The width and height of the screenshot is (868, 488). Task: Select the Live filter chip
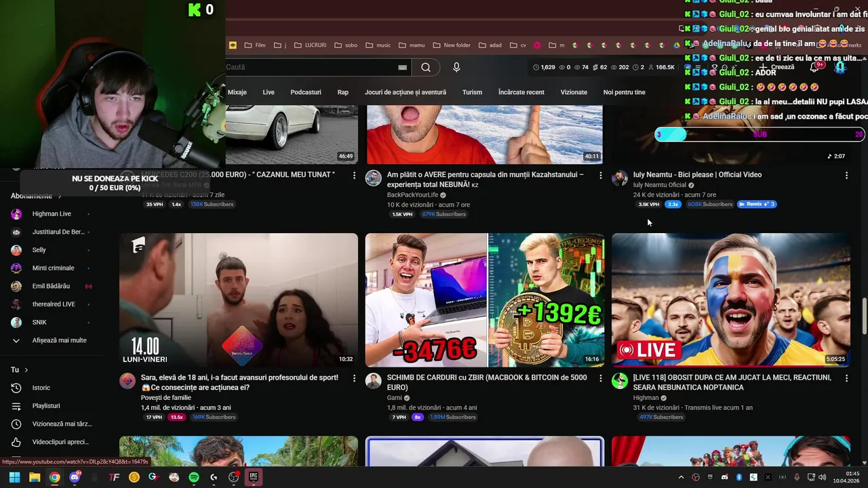(x=269, y=92)
